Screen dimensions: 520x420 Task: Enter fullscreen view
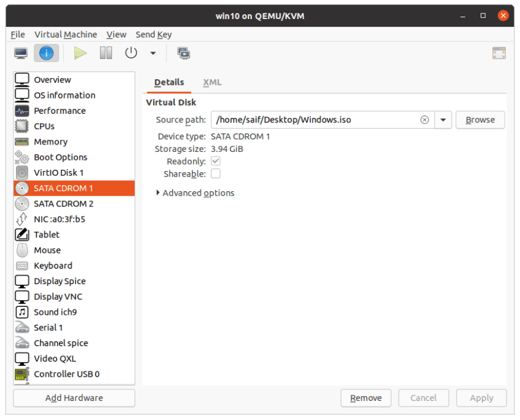coord(498,53)
